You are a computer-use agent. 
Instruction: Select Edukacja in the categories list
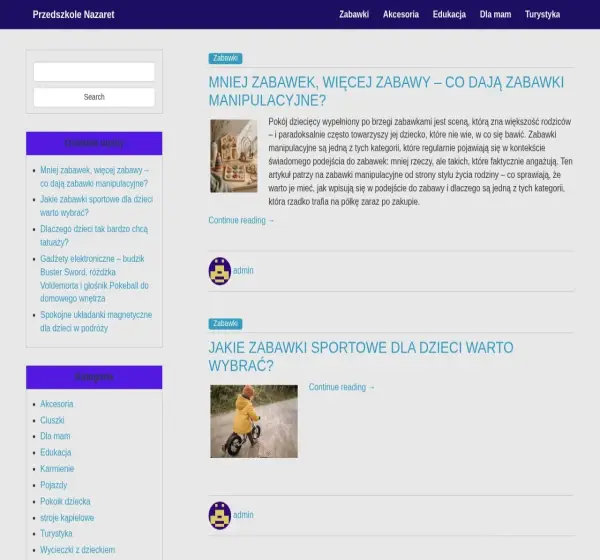(x=55, y=452)
